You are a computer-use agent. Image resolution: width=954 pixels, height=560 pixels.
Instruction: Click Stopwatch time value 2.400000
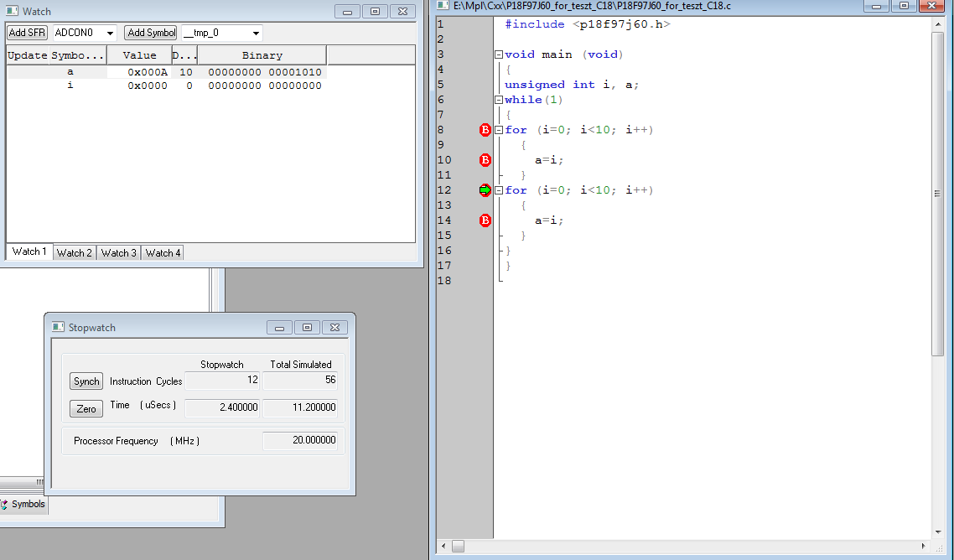222,407
